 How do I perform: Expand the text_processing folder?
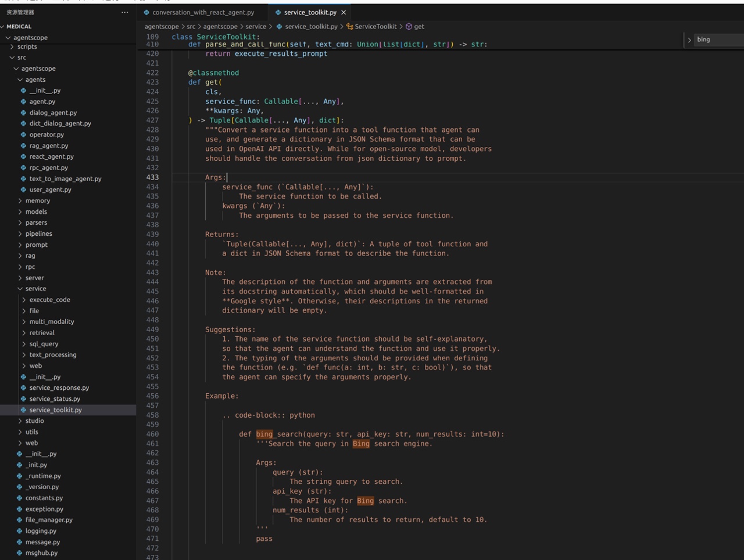point(24,355)
